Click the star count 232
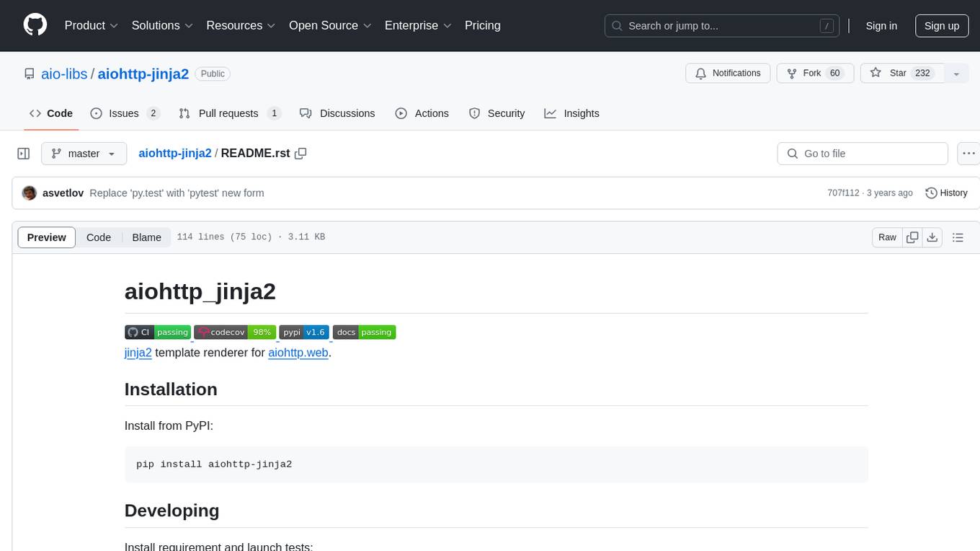This screenshot has width=980, height=551. click(922, 74)
